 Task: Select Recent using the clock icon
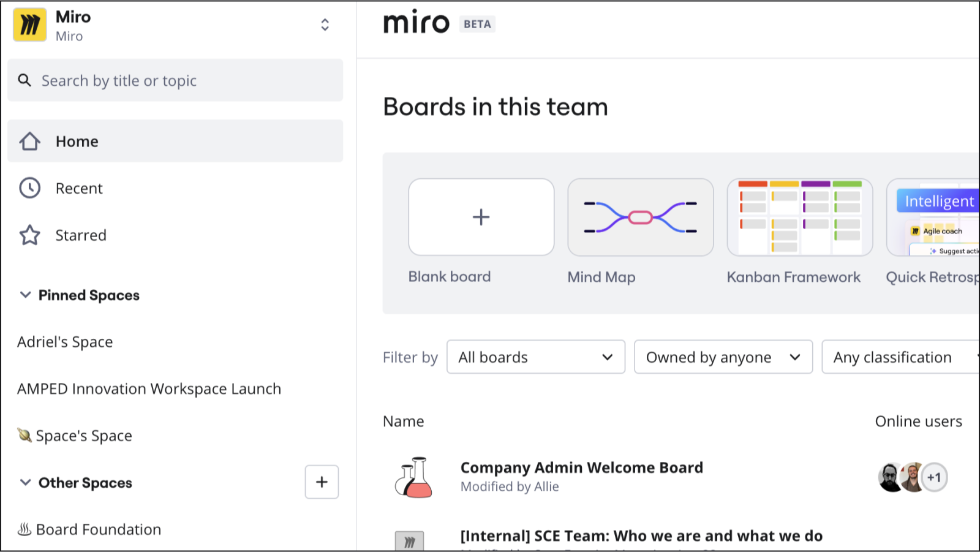click(x=29, y=188)
